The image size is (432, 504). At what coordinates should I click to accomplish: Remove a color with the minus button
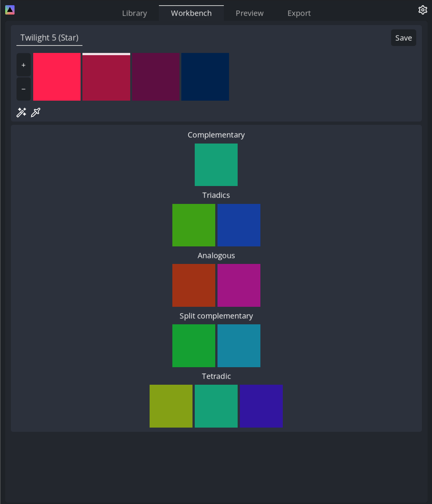23,89
